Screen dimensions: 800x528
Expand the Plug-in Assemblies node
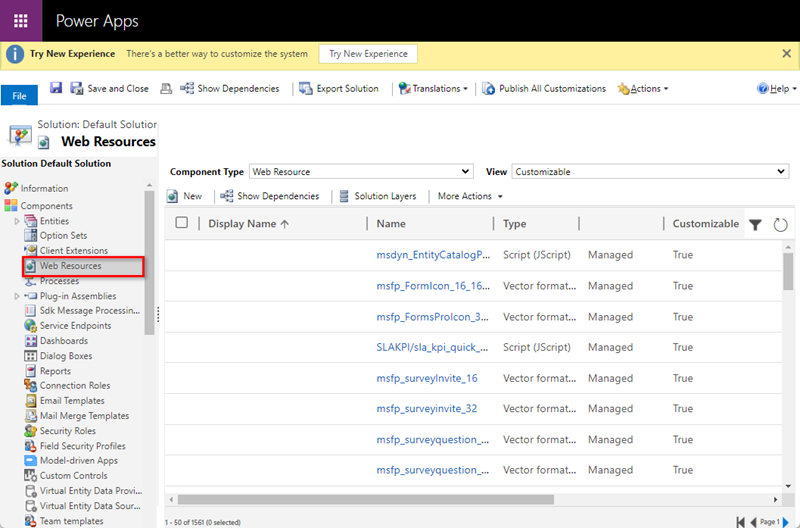[16, 296]
